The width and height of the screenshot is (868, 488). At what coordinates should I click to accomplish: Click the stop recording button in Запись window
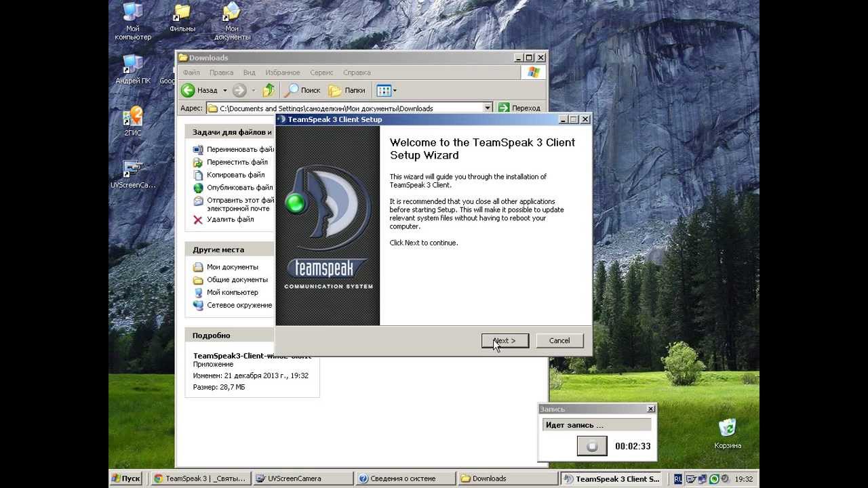click(x=592, y=446)
